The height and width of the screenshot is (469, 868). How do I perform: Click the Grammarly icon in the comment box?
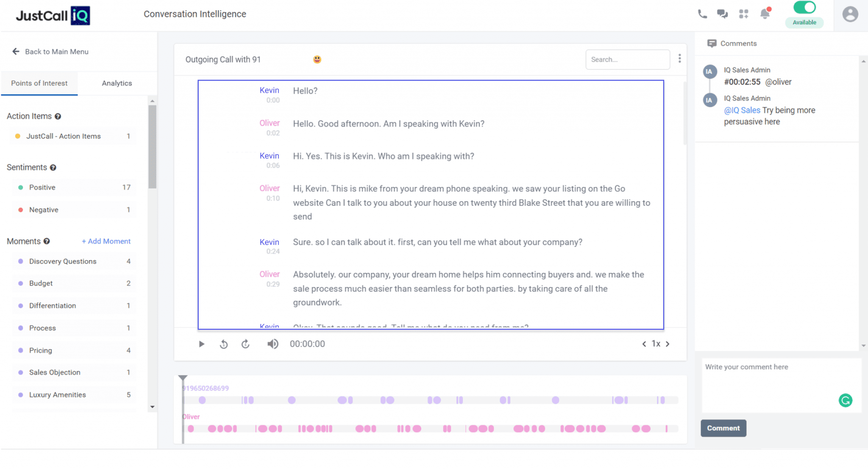click(x=846, y=400)
